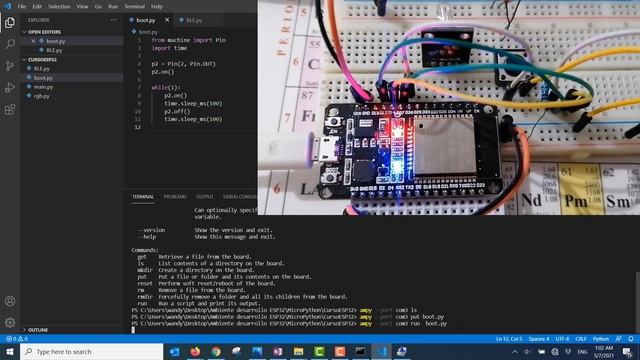Open Firefox from the taskbar
Image resolution: width=640 pixels, height=360 pixels.
pos(195,351)
